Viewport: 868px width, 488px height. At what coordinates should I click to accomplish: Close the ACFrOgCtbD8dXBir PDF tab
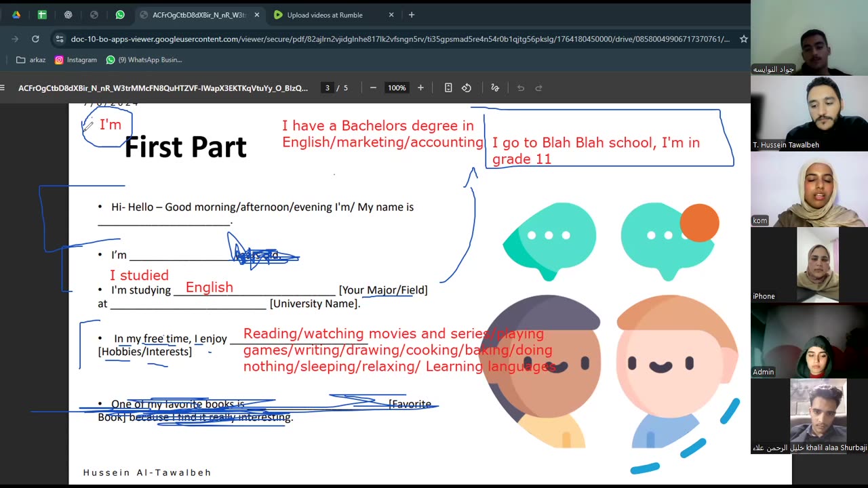click(256, 15)
